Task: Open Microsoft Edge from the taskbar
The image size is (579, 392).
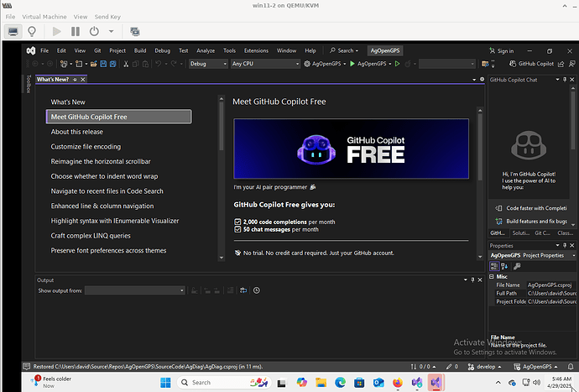Action: [x=340, y=383]
